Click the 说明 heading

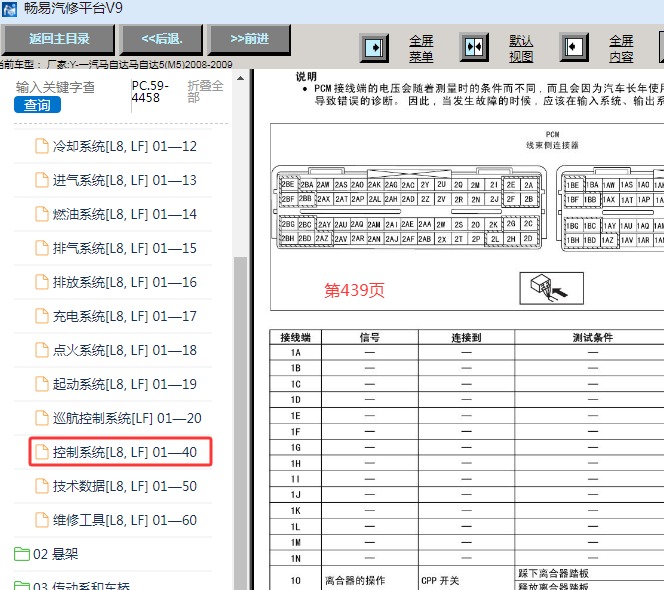(306, 77)
